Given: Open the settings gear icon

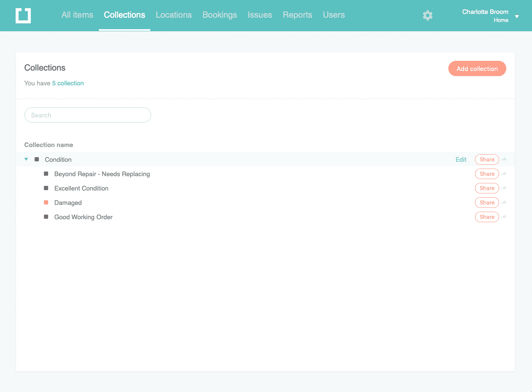Looking at the screenshot, I should [428, 16].
